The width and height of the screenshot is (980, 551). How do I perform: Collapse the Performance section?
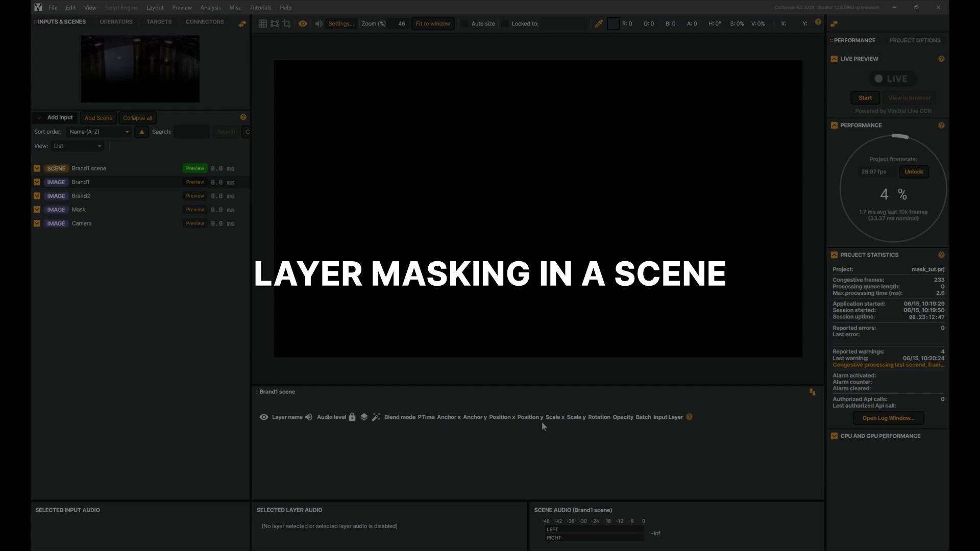pyautogui.click(x=834, y=126)
